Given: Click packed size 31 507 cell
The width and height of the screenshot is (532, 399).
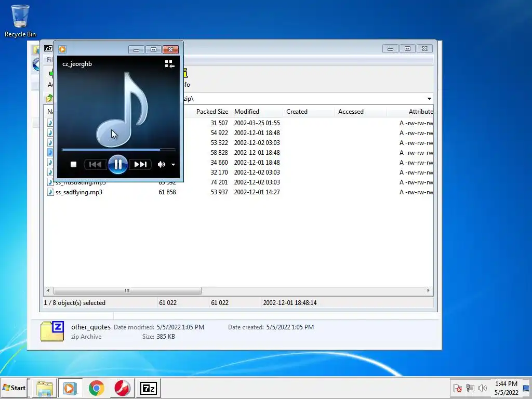Looking at the screenshot, I should click(x=219, y=123).
